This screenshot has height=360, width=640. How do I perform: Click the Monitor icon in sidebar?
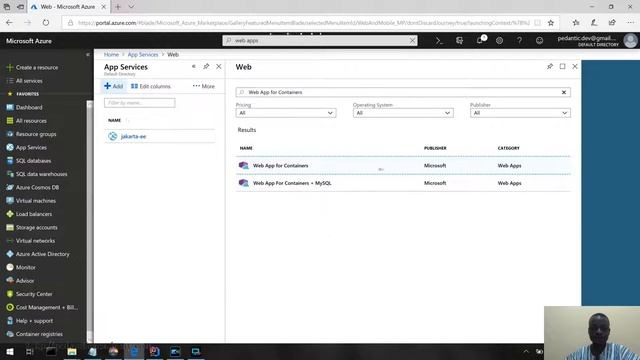[10, 267]
